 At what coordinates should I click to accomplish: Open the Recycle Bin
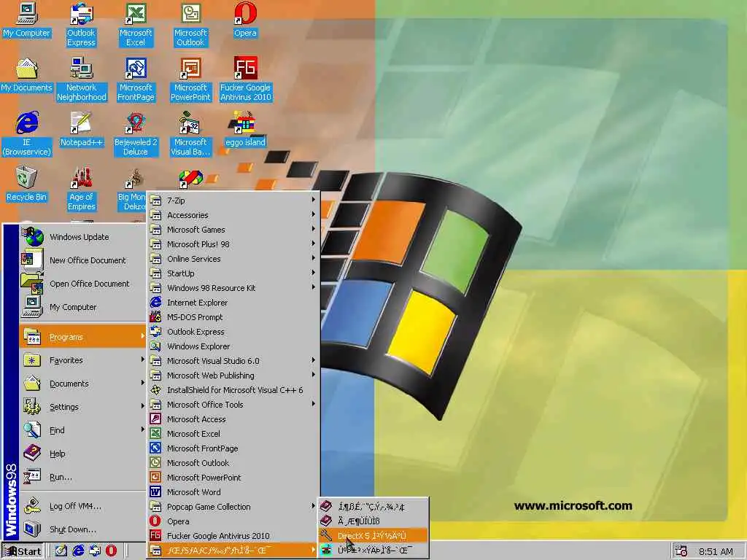27,184
